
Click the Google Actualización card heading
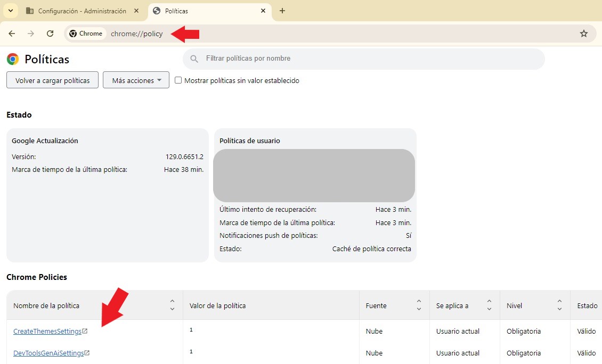[45, 141]
